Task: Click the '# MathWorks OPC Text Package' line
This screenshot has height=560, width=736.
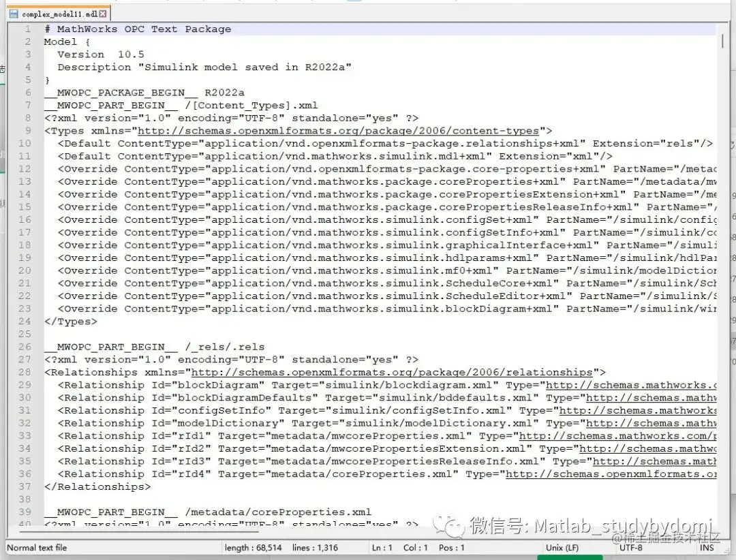Action: coord(138,29)
